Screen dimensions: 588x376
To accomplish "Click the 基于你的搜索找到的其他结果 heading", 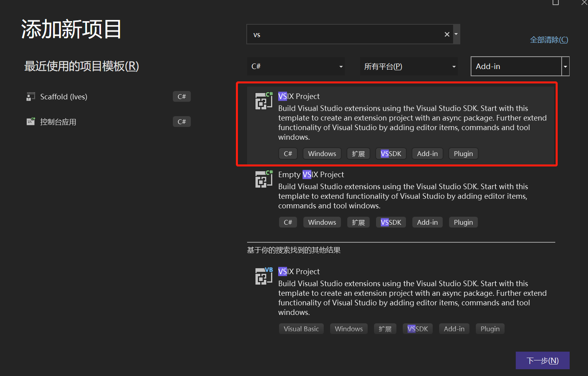I will click(294, 250).
